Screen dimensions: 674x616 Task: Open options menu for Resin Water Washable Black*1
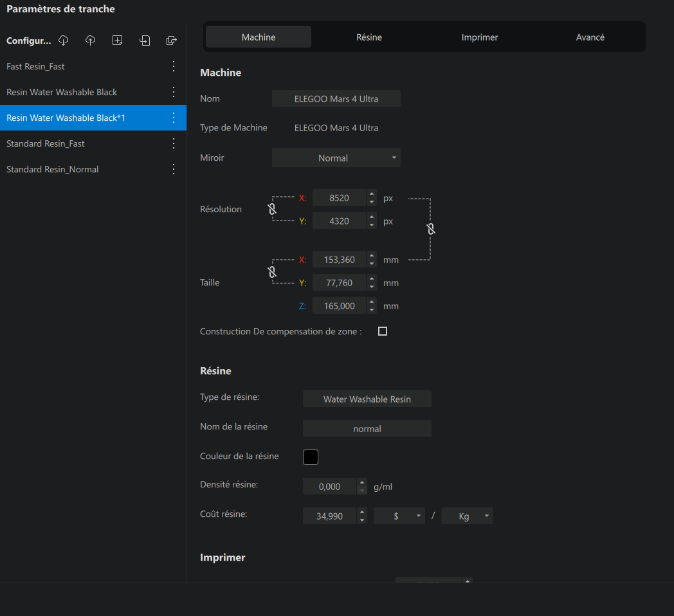point(174,118)
